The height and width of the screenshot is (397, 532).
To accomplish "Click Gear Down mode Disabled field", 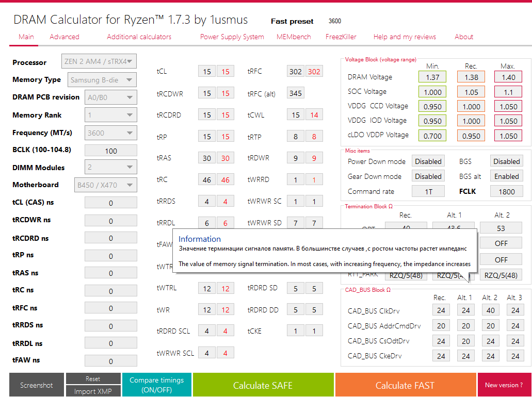I will point(428,176).
